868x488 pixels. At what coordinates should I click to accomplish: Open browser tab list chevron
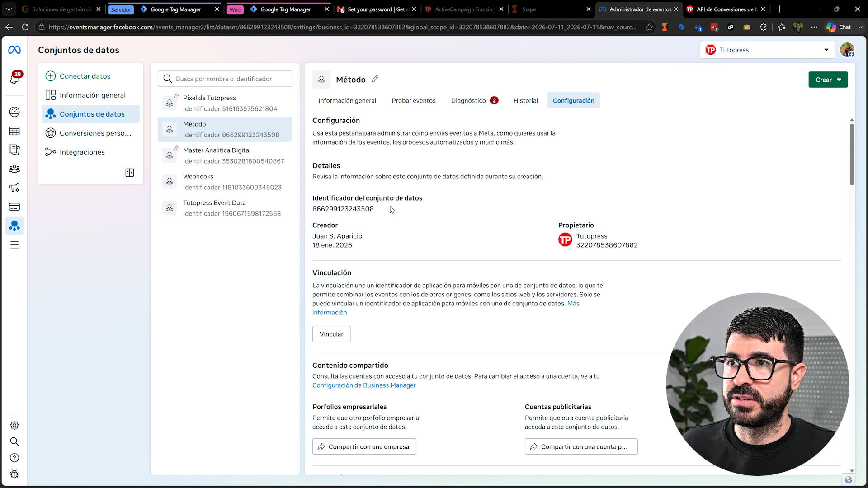pyautogui.click(x=9, y=9)
